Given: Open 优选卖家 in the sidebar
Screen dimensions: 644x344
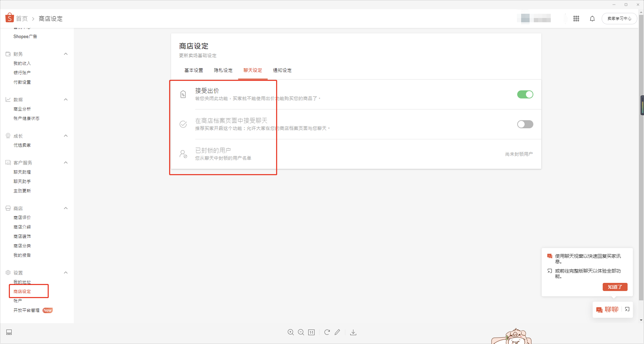Looking at the screenshot, I should [x=22, y=145].
